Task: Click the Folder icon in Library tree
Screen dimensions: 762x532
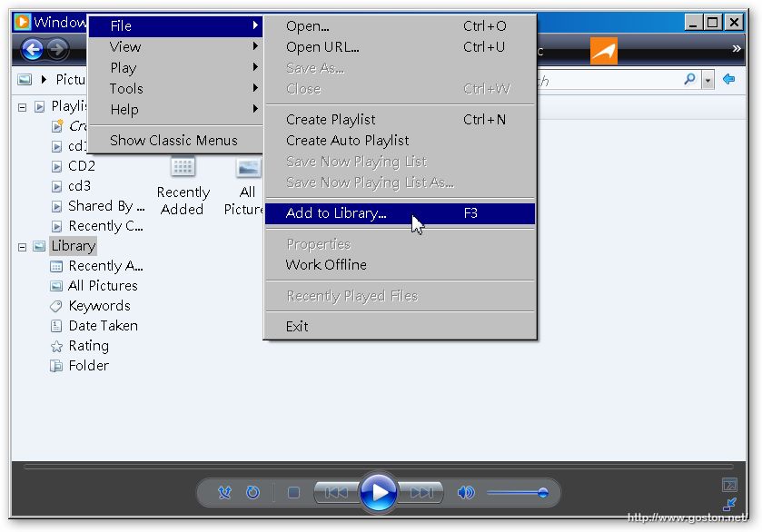Action: (56, 366)
